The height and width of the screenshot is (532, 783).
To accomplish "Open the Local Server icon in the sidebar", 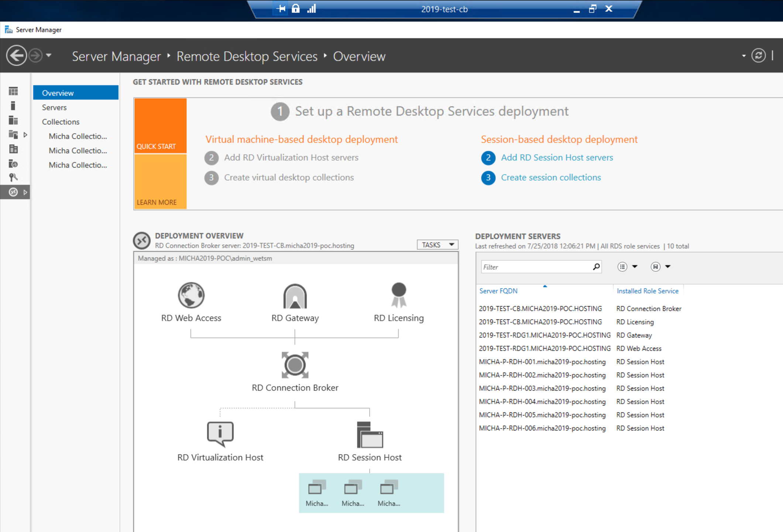I will coord(13,106).
